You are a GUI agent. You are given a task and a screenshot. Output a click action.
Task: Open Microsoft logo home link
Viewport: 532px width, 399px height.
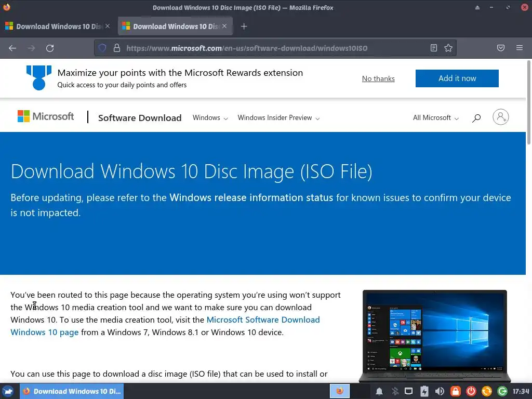[x=46, y=116]
